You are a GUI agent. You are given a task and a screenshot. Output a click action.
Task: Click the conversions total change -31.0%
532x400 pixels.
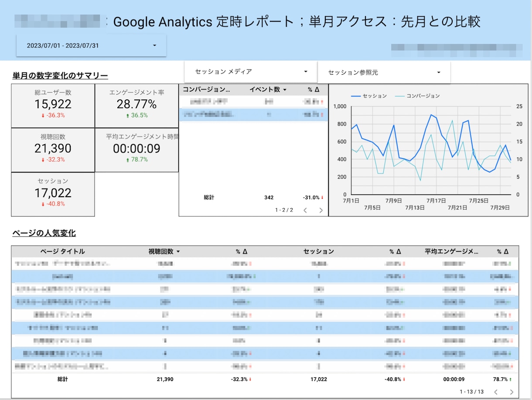coord(313,198)
